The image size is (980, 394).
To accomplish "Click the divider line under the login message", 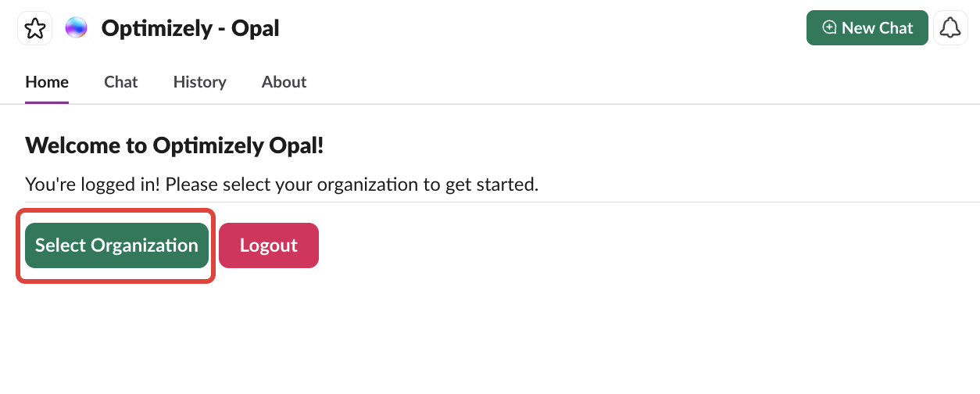I will click(x=547, y=202).
